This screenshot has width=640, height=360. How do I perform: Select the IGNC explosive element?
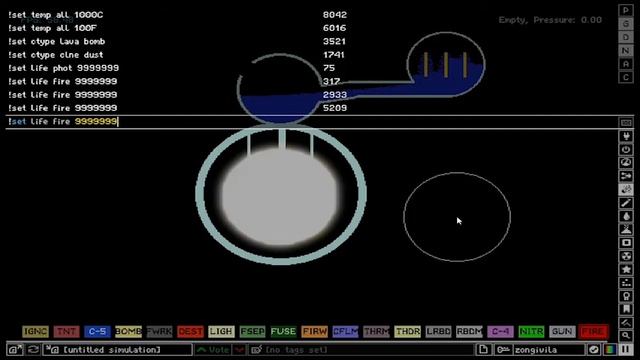click(35, 331)
